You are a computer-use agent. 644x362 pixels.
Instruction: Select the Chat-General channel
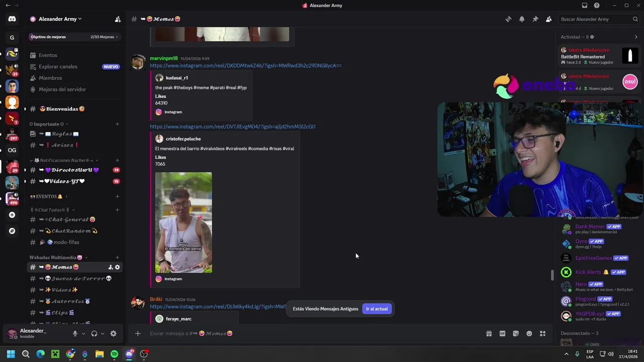click(74, 220)
